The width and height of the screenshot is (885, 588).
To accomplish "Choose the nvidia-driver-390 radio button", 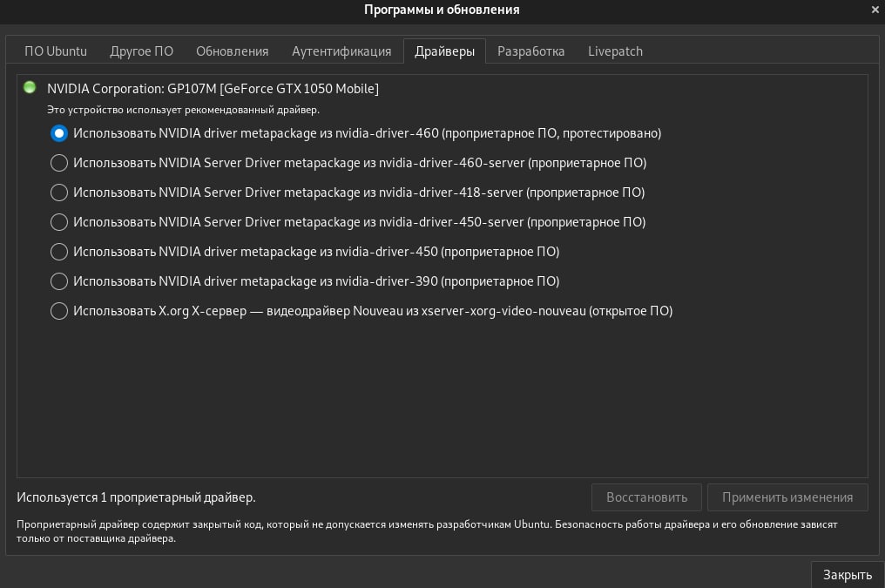I will tap(59, 281).
